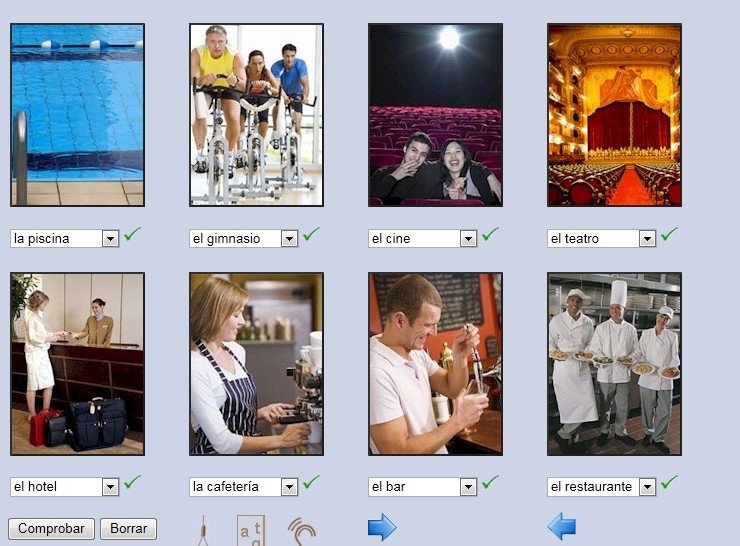Image resolution: width=740 pixels, height=546 pixels.
Task: Click the green checkmark beside 'el hotel'
Action: coord(132,483)
